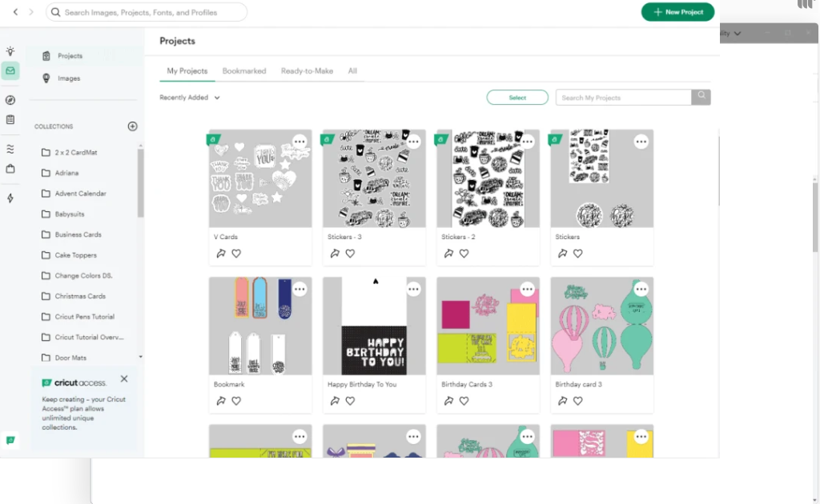The width and height of the screenshot is (820, 504).
Task: Click the Select button
Action: click(517, 98)
